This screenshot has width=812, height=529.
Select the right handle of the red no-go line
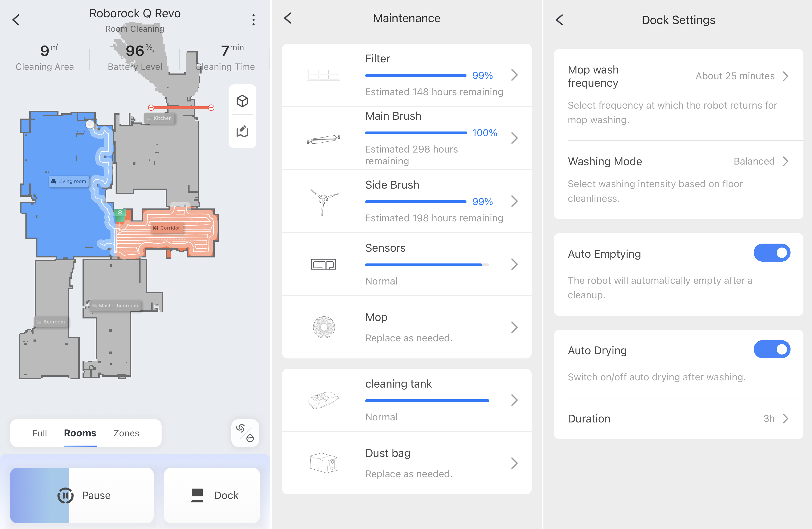pyautogui.click(x=211, y=108)
